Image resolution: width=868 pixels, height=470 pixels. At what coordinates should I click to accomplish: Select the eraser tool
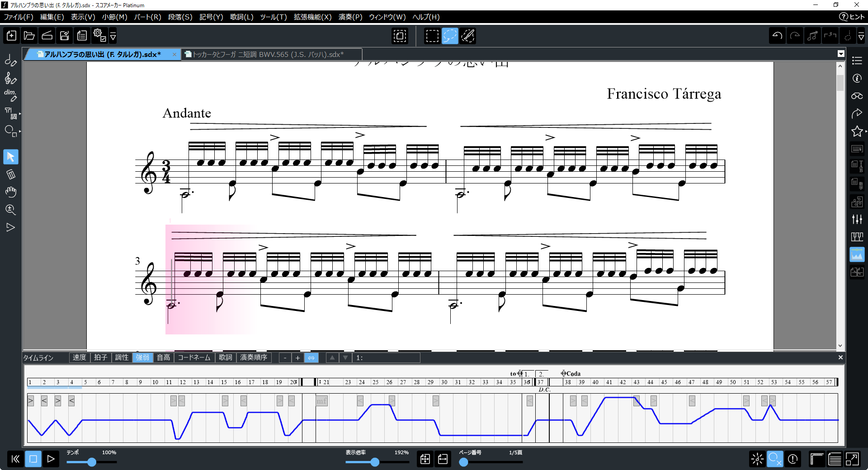point(10,174)
